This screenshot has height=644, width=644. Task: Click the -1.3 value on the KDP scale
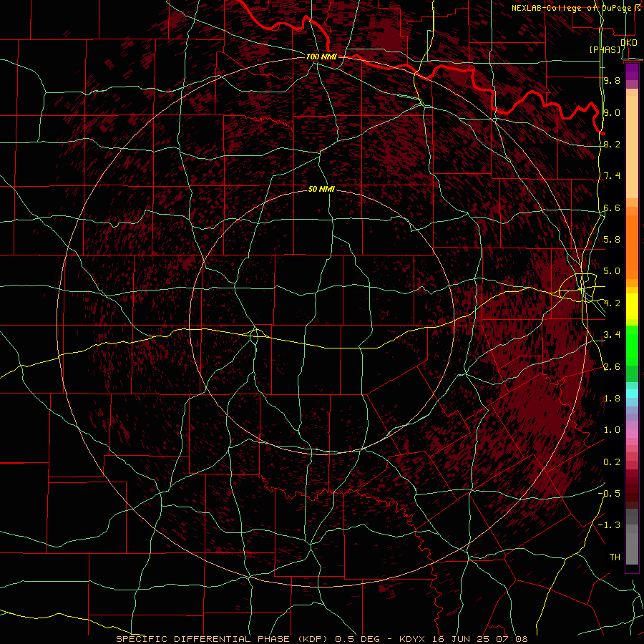point(610,525)
